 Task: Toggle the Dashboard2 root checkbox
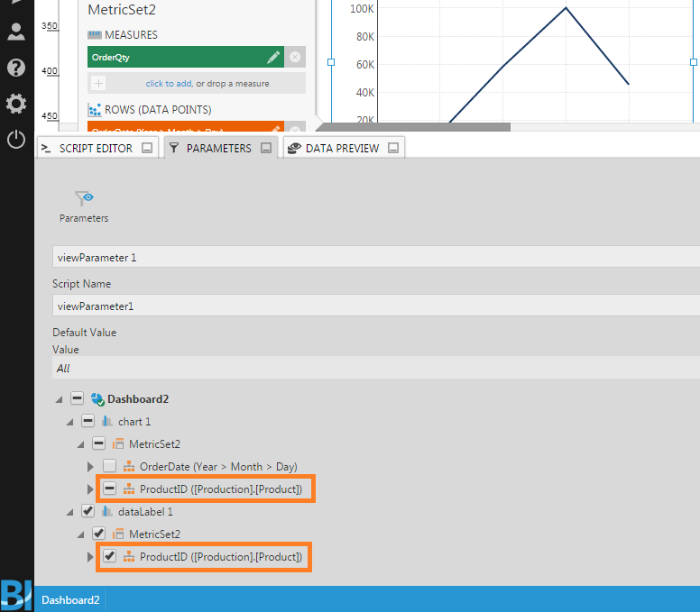[x=78, y=398]
